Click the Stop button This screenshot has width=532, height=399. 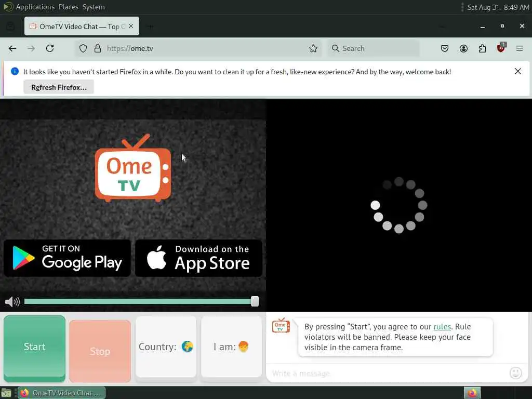tap(100, 351)
